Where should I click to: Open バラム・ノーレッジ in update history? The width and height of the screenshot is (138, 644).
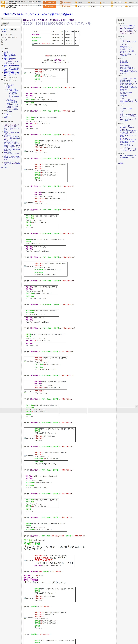[x=125, y=110]
